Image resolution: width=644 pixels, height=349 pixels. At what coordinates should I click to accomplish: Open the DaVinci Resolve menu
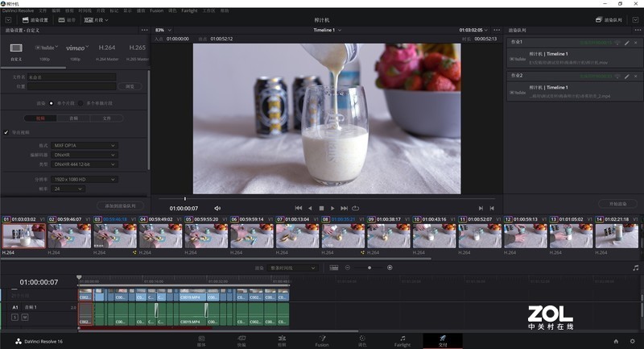tap(18, 10)
